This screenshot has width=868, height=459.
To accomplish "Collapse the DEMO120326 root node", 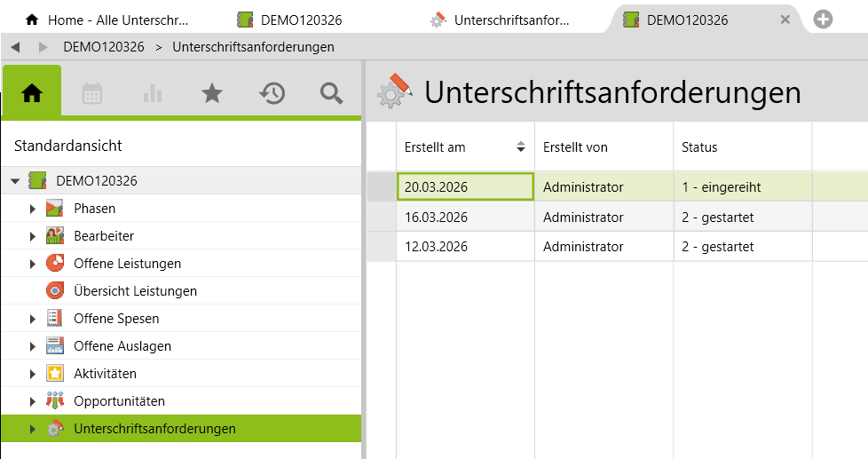I will (14, 181).
